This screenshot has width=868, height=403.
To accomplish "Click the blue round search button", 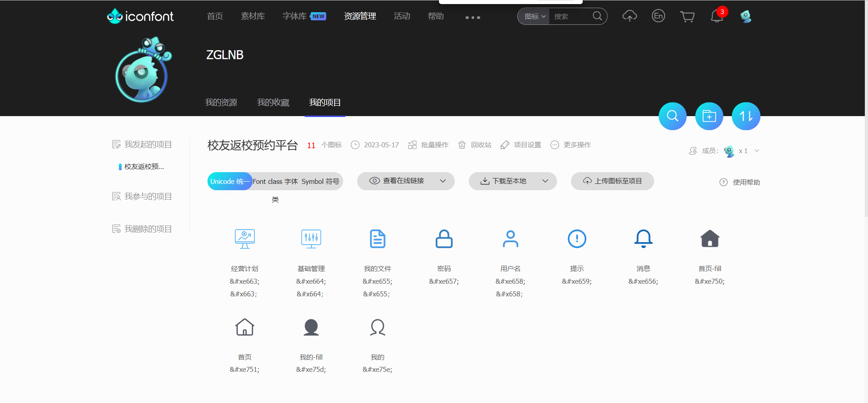I will coord(672,116).
